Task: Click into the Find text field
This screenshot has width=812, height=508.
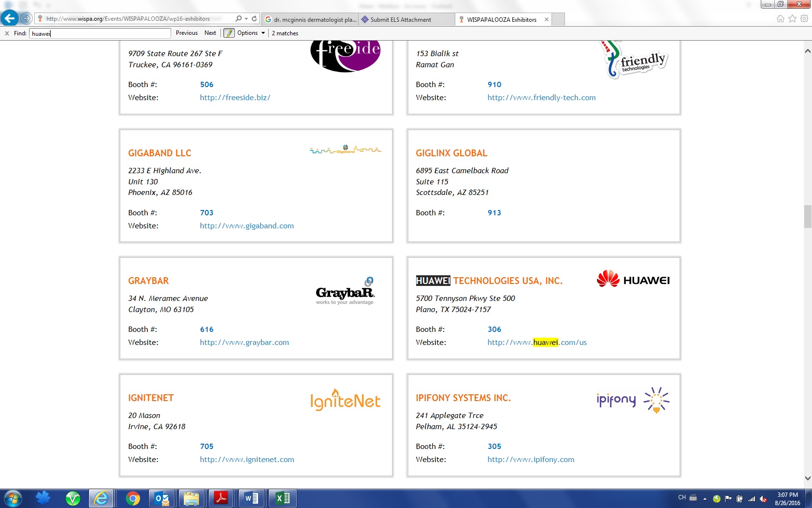Action: (100, 33)
